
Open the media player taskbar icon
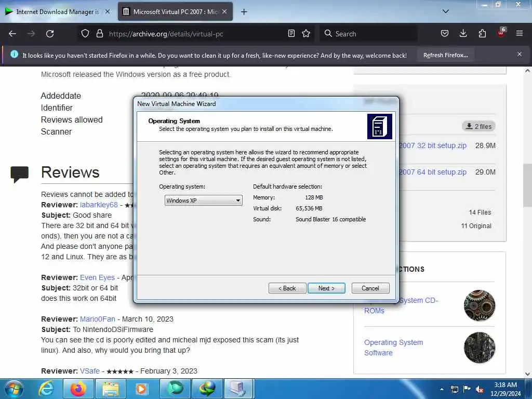pyautogui.click(x=142, y=389)
